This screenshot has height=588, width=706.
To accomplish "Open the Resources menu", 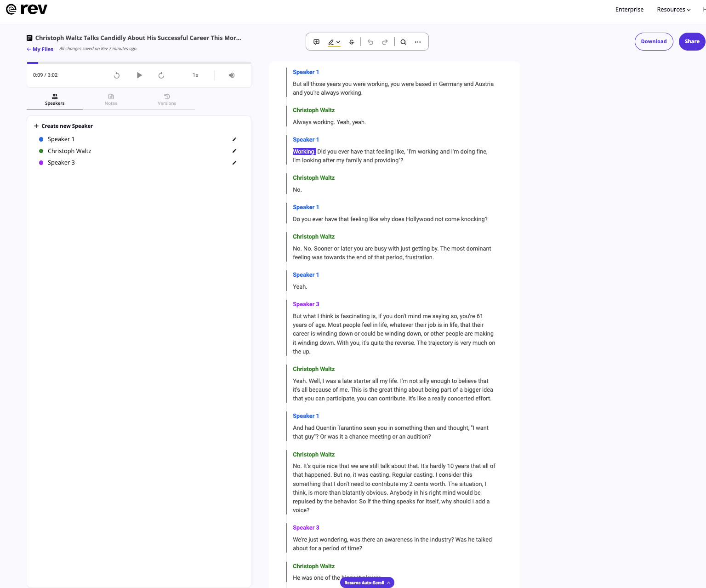I will [x=673, y=9].
